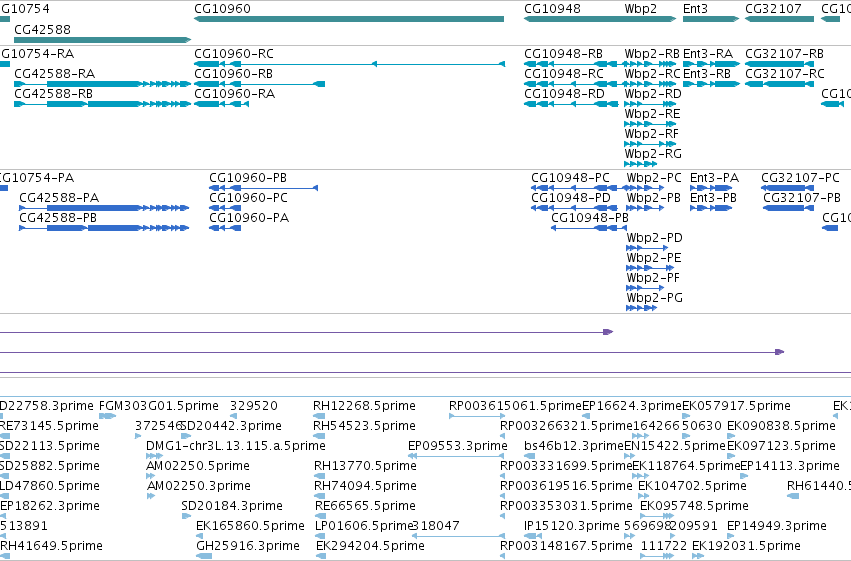Click transcript CG10948-RB label
This screenshot has height=561, width=851.
click(x=563, y=54)
